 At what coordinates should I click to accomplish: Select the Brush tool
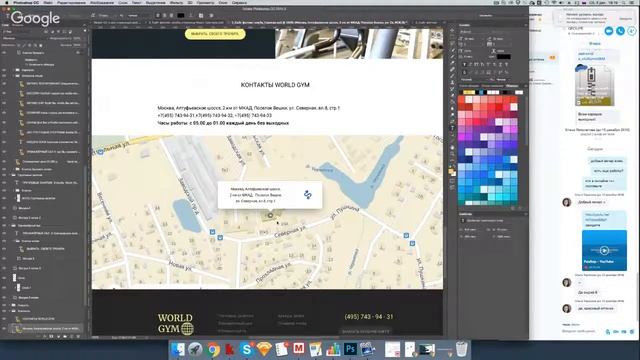click(x=452, y=76)
